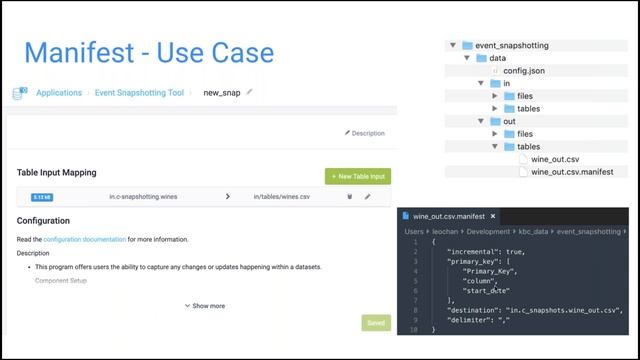Click file icon on the editor tab
Viewport: 640px width, 360px height.
click(x=405, y=216)
